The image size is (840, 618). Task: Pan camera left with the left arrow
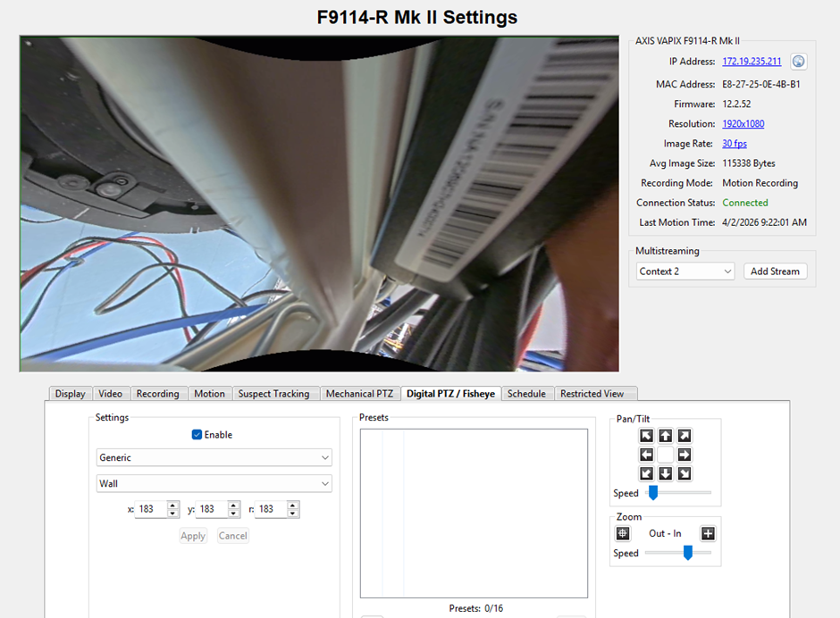tap(646, 455)
